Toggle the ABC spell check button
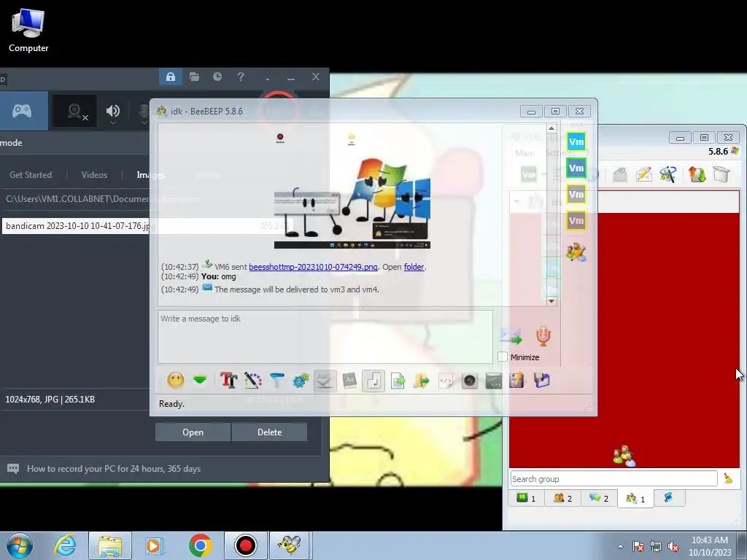The image size is (747, 560). coord(325,381)
